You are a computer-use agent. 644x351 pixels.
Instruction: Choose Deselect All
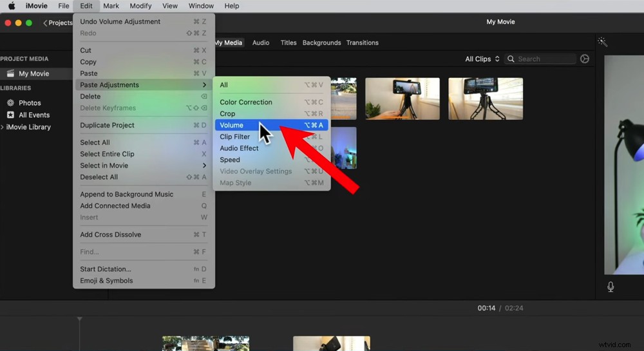144,176
